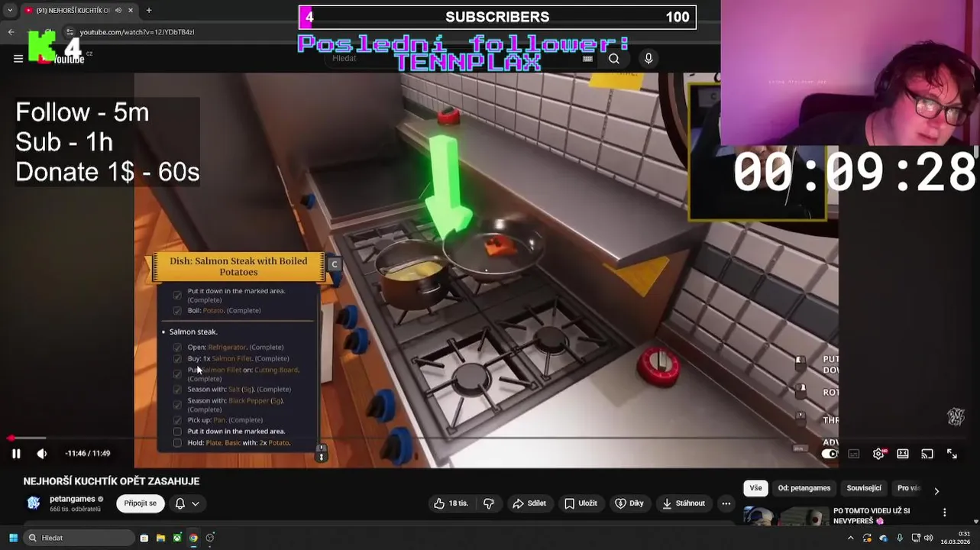Check 'Put Salmon Fillet on Cutting Board' box

[177, 374]
